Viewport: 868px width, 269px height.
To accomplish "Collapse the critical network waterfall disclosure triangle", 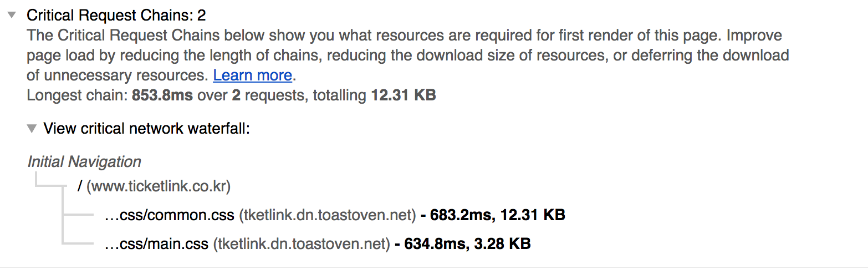I will [32, 129].
